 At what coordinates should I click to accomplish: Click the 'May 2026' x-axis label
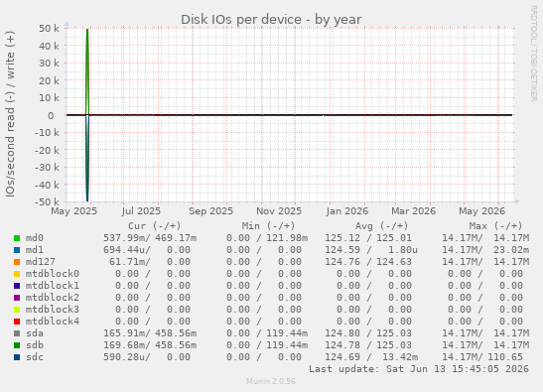[482, 211]
